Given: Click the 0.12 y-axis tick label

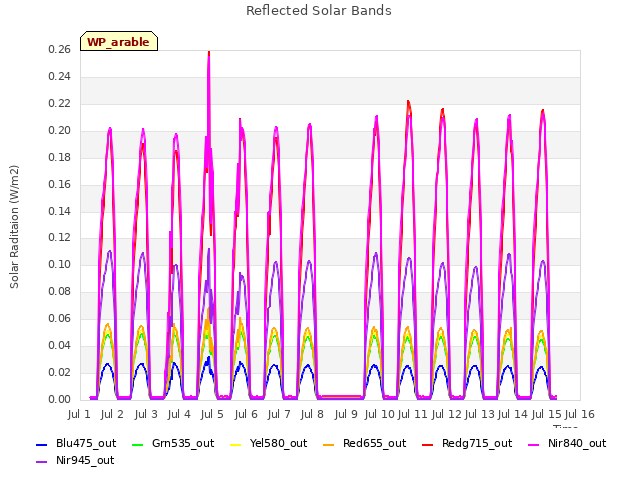Looking at the screenshot, I should click(x=60, y=238).
